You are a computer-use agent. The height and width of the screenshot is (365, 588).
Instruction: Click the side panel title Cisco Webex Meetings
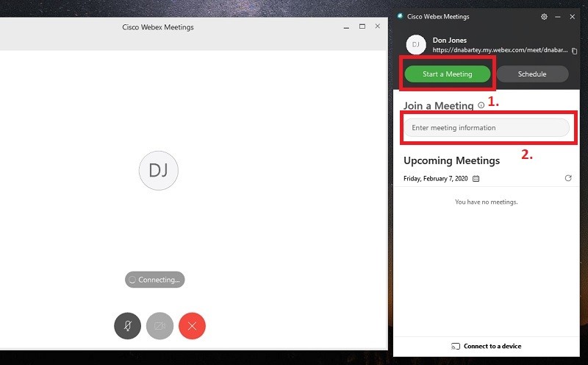438,16
